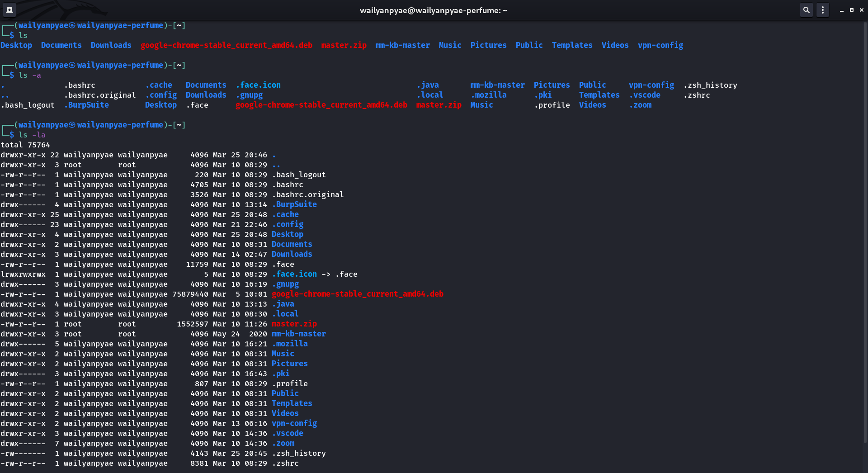Screen dimensions: 868x473
Task: Select Templates in the first ls output
Action: 572,45
